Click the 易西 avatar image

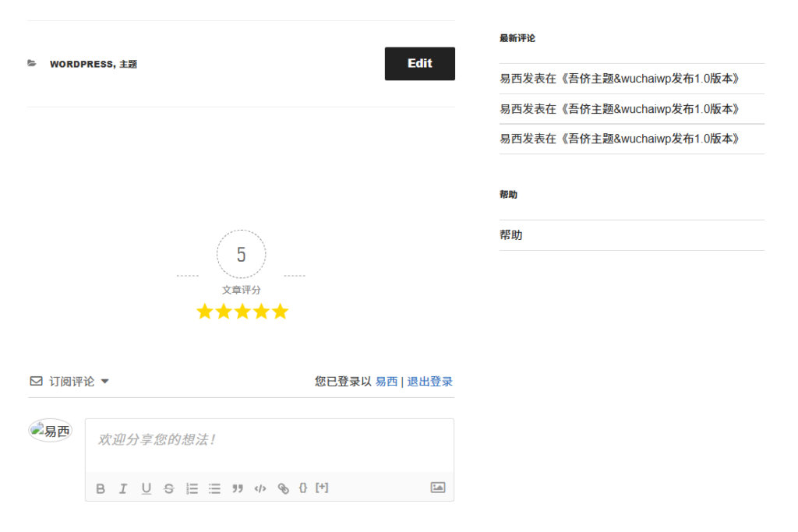[x=50, y=431]
